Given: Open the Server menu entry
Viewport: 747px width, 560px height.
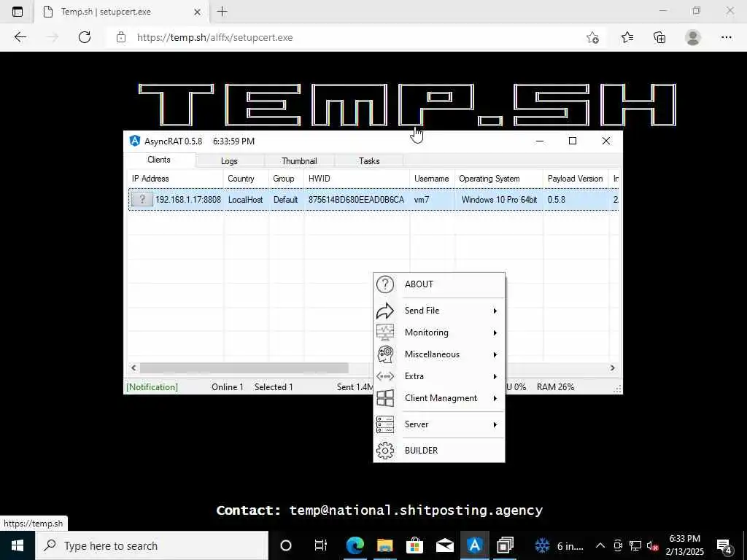Looking at the screenshot, I should pyautogui.click(x=438, y=424).
